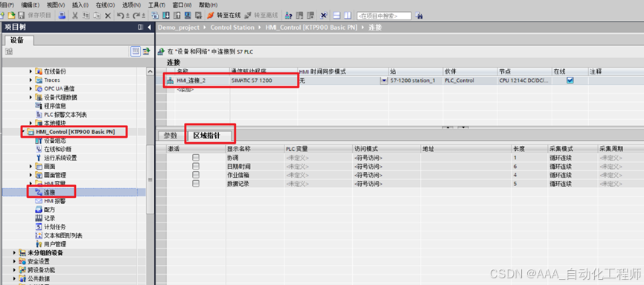Click the Go online (转至在线) button
The image size is (644, 285).
(x=224, y=15)
